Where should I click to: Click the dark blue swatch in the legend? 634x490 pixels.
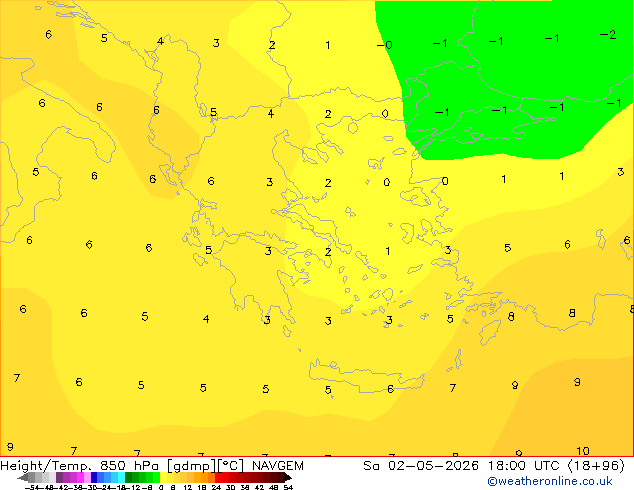click(94, 477)
